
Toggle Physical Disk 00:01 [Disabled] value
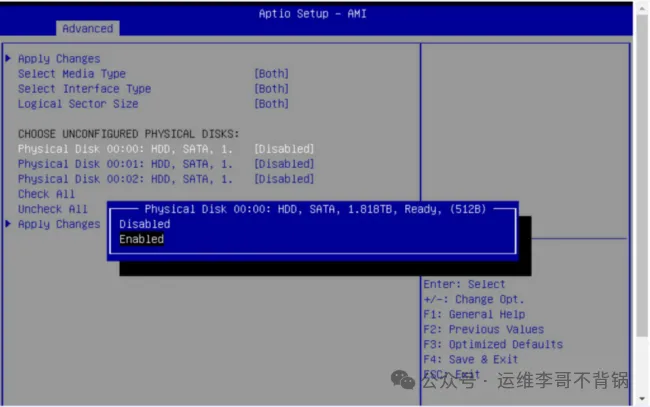click(x=284, y=164)
